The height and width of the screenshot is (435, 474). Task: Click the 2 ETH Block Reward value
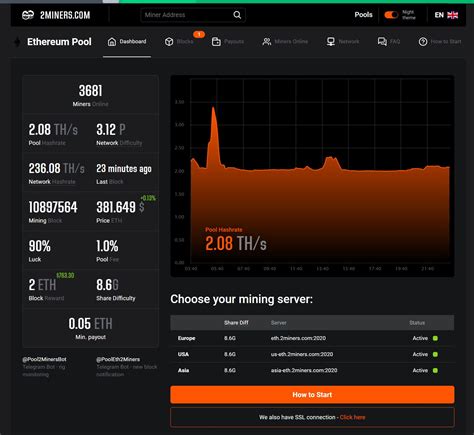[x=42, y=285]
